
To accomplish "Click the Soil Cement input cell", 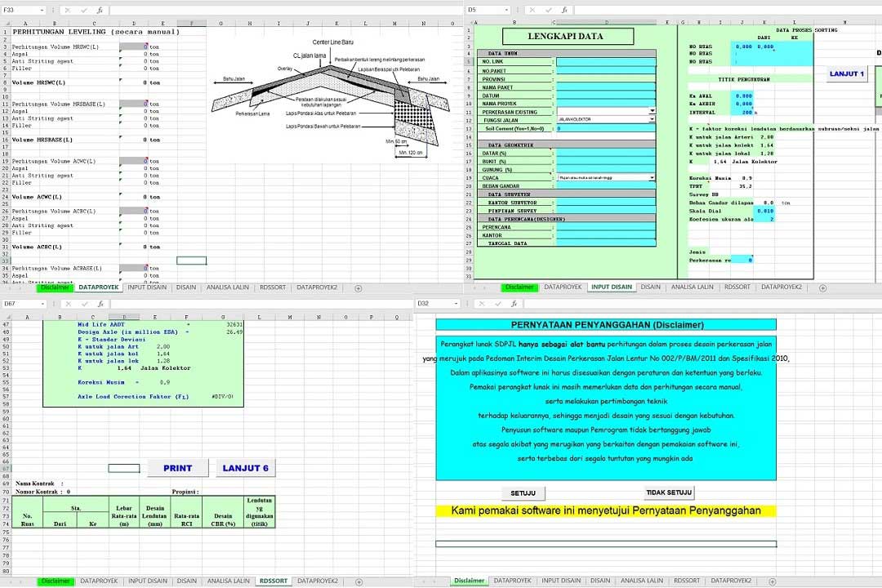I will (x=606, y=128).
